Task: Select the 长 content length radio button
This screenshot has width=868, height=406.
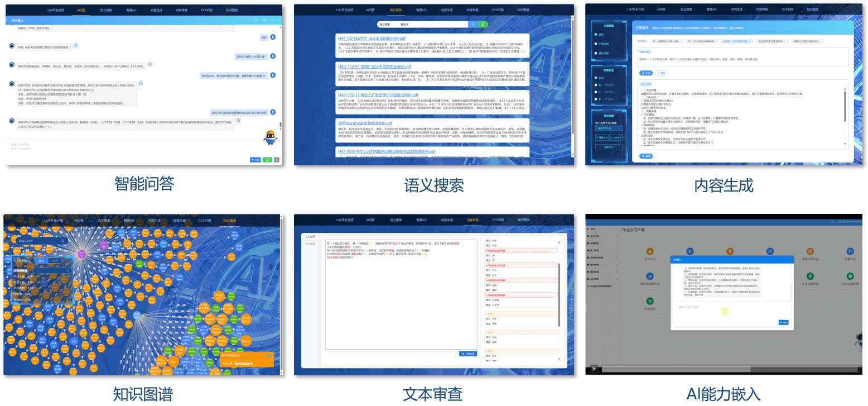Action: pyautogui.click(x=596, y=99)
